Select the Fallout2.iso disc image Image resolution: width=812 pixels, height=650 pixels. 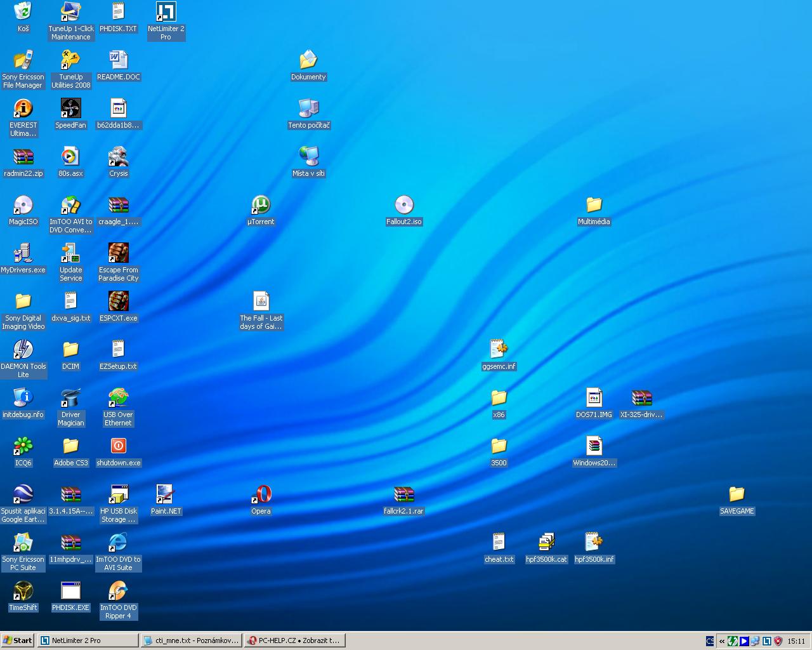click(x=404, y=205)
